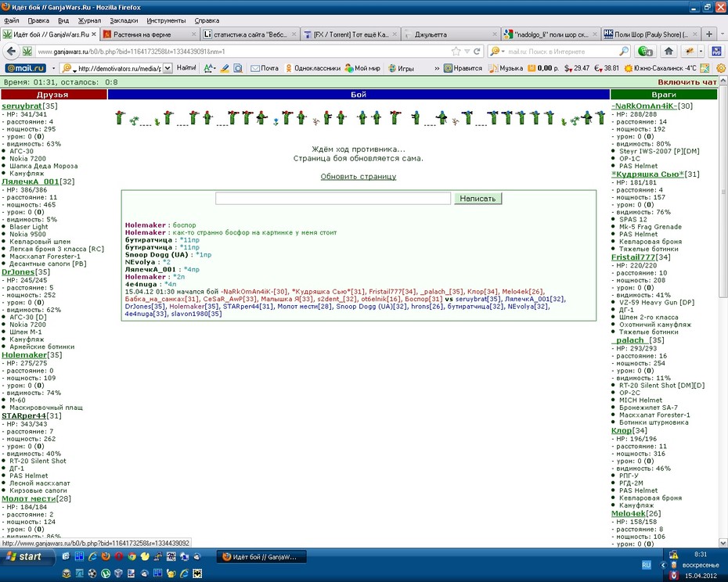This screenshot has height=582, width=728.
Task: Click the search magnifier icon
Action: pos(624,51)
